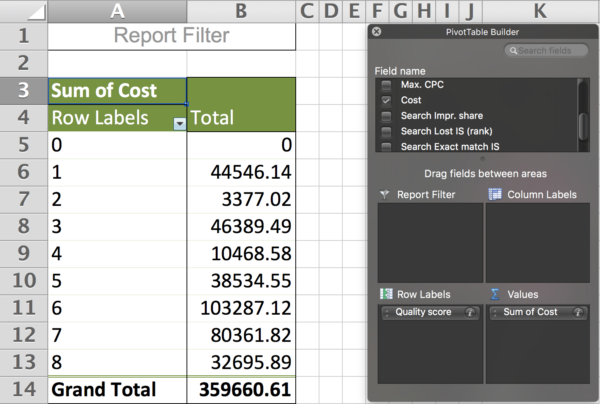Select row label cell 6
600x404 pixels.
tap(117, 308)
